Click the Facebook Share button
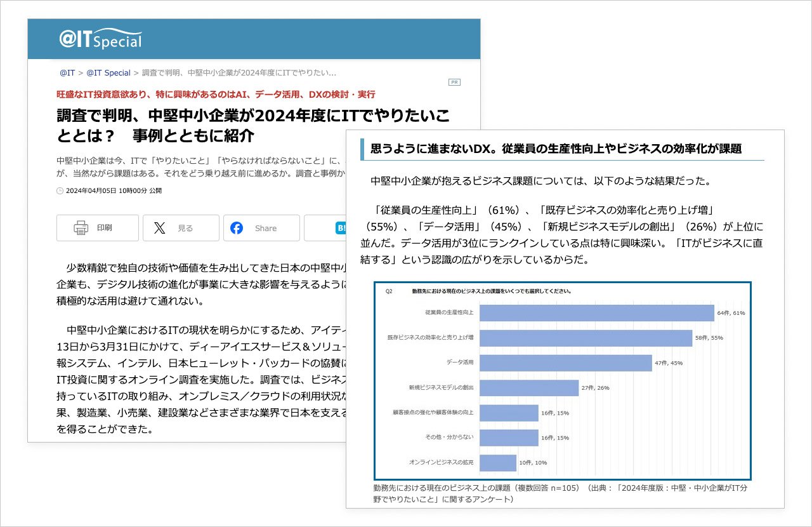 click(x=261, y=228)
